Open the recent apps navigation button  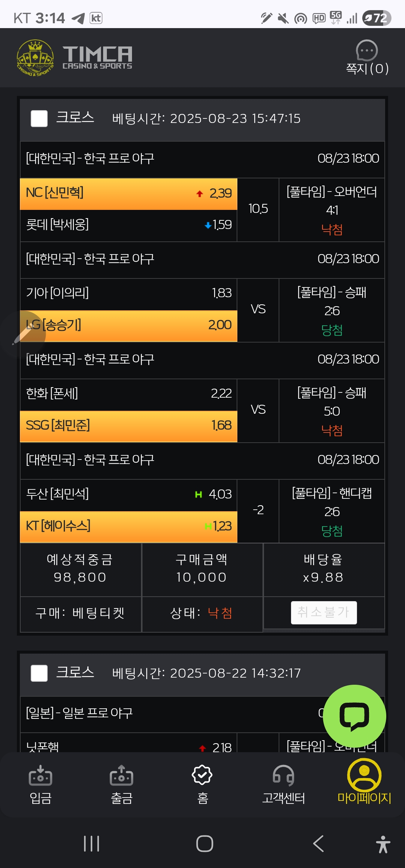pos(91,844)
